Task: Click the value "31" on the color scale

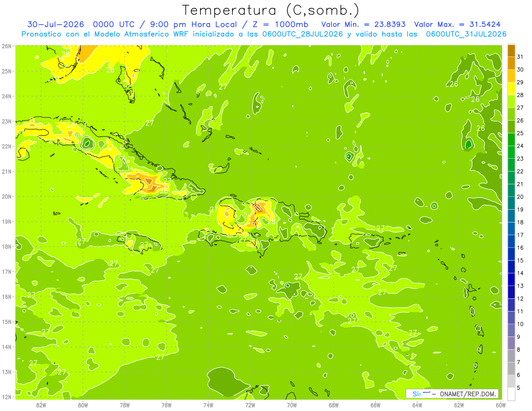Action: click(520, 57)
